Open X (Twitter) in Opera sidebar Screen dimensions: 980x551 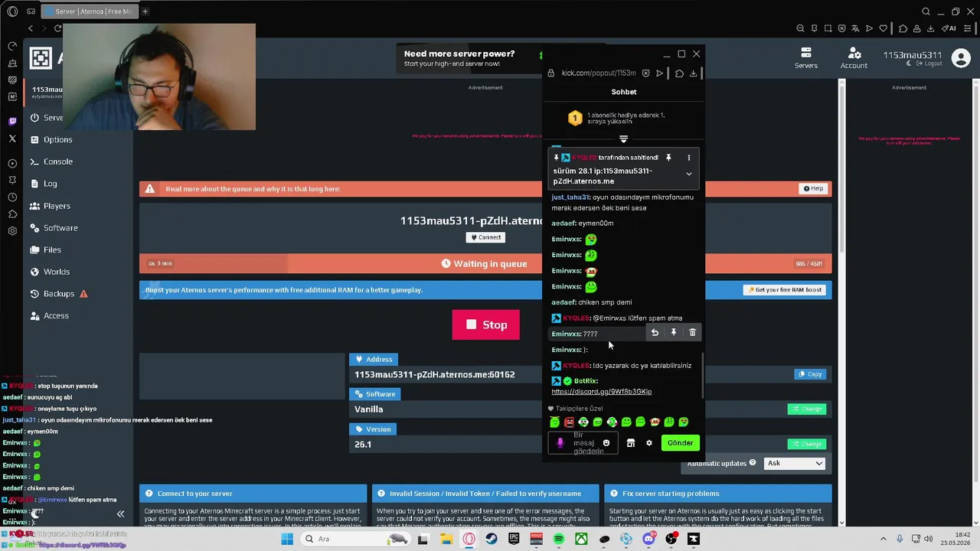tap(12, 139)
